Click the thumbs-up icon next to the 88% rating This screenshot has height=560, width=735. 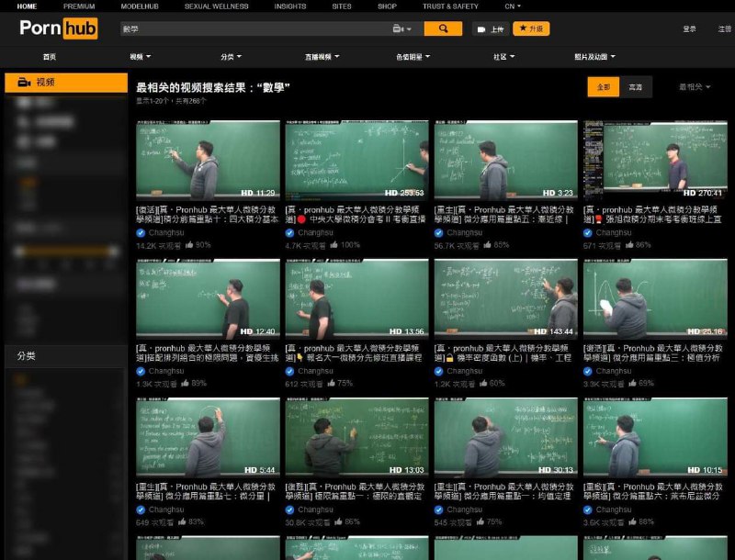tap(632, 521)
